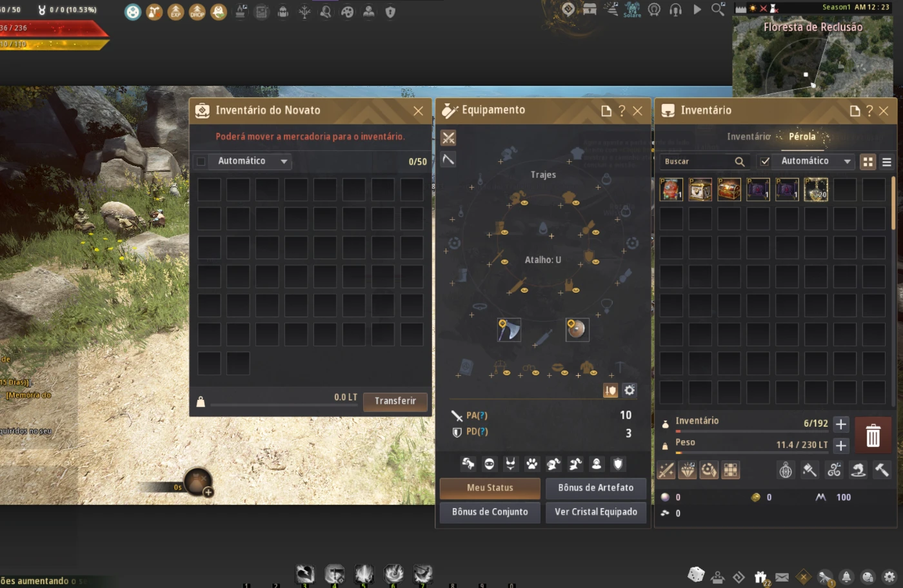The image size is (903, 588).
Task: Uncheck the Automático checkbox in Inventário
Action: (x=765, y=161)
